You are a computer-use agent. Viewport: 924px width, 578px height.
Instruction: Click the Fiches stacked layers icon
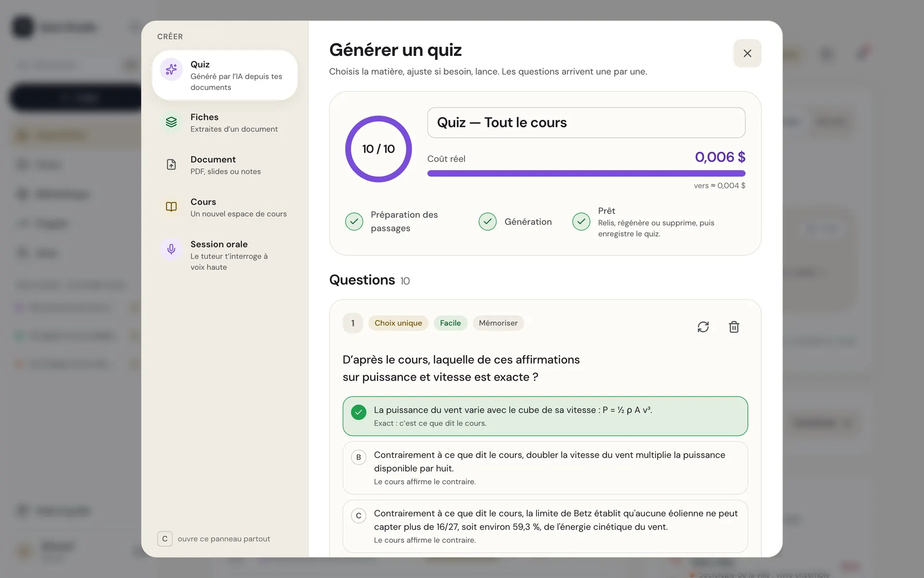click(x=171, y=122)
